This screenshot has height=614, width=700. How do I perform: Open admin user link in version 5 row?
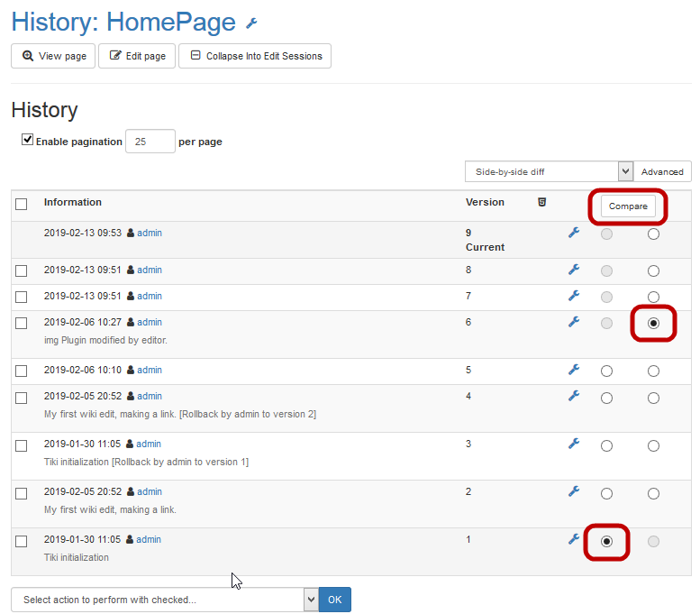[x=150, y=370]
